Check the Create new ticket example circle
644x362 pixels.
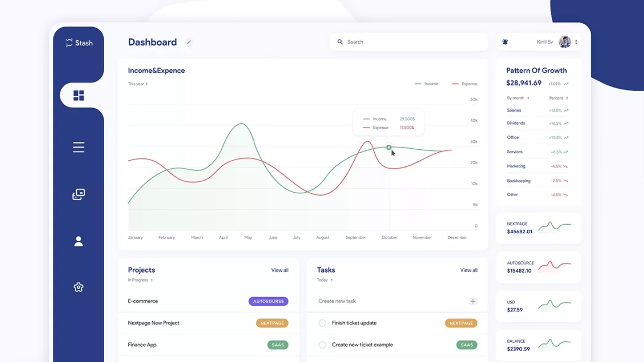coord(322,345)
